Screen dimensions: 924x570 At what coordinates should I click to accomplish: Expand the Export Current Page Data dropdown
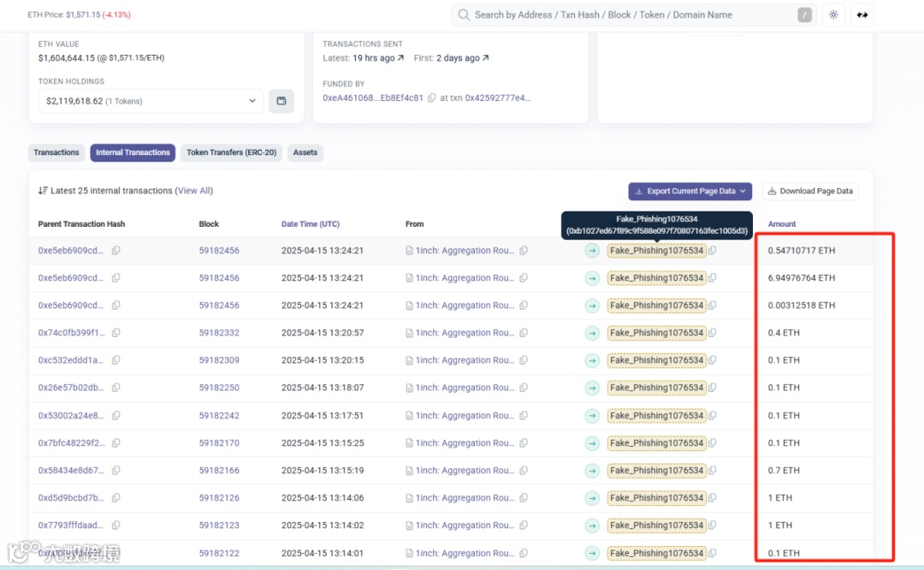coord(690,191)
